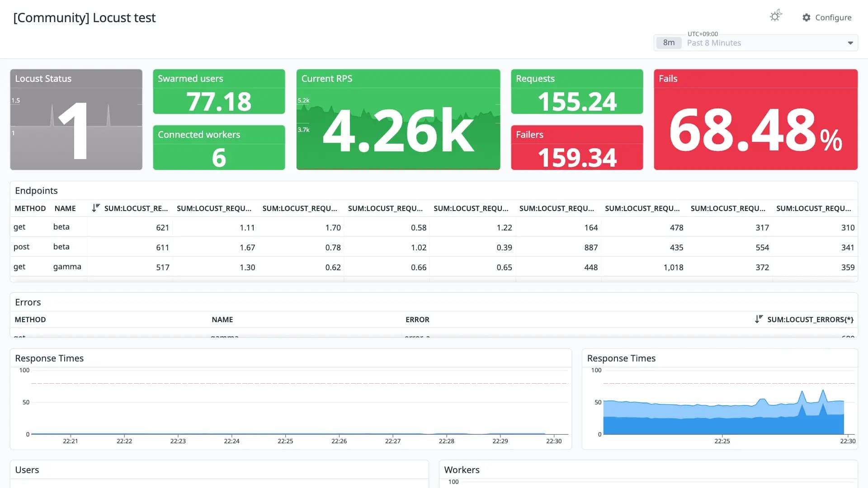Click the dashboard title [Community] Locust test
Image resolution: width=868 pixels, height=488 pixels.
point(85,18)
